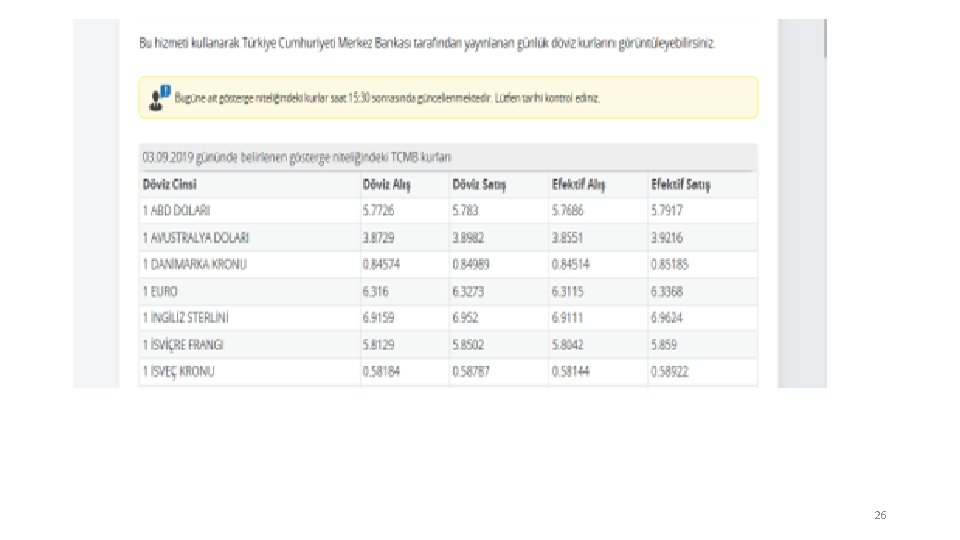Select the 1 İNGİLİZ STERLİNİ row label
960x540 pixels.
185,318
